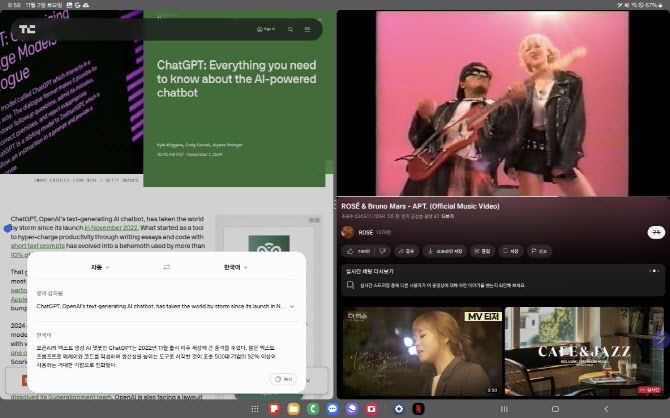Subscribe to the ROSÉ channel
This screenshot has width=670, height=418.
click(x=655, y=232)
